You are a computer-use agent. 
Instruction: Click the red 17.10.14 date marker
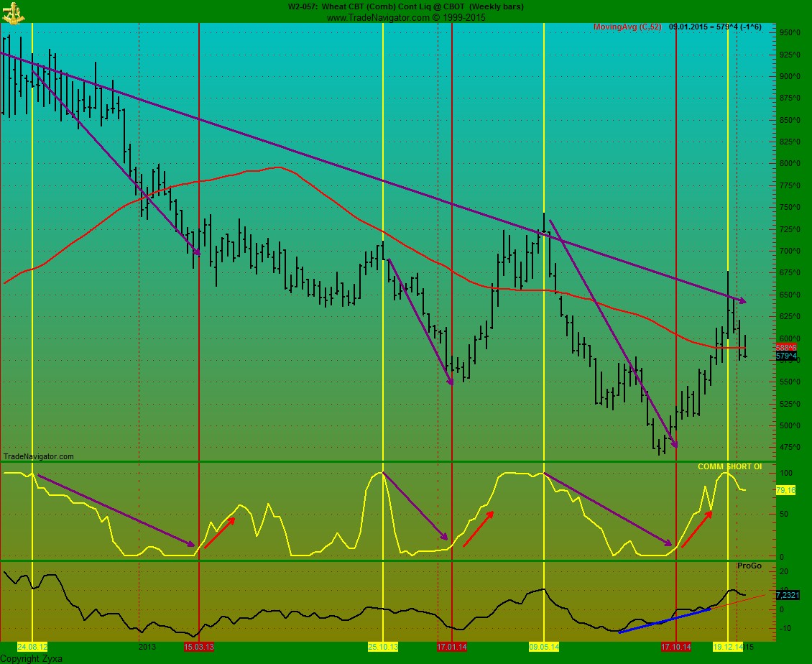point(676,647)
